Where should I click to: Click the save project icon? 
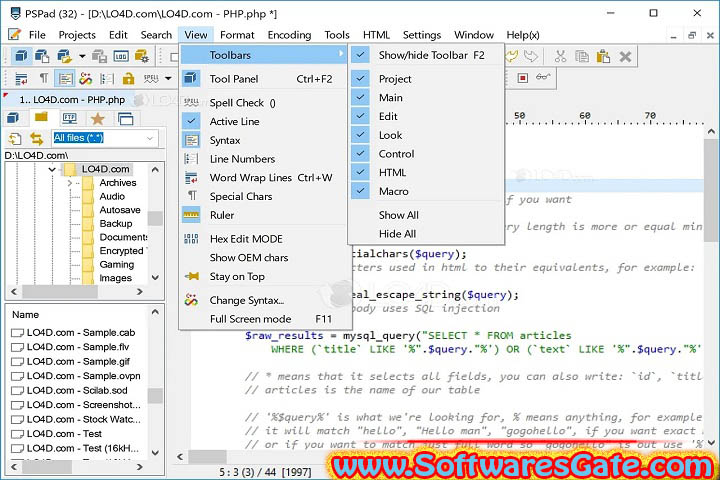(99, 56)
